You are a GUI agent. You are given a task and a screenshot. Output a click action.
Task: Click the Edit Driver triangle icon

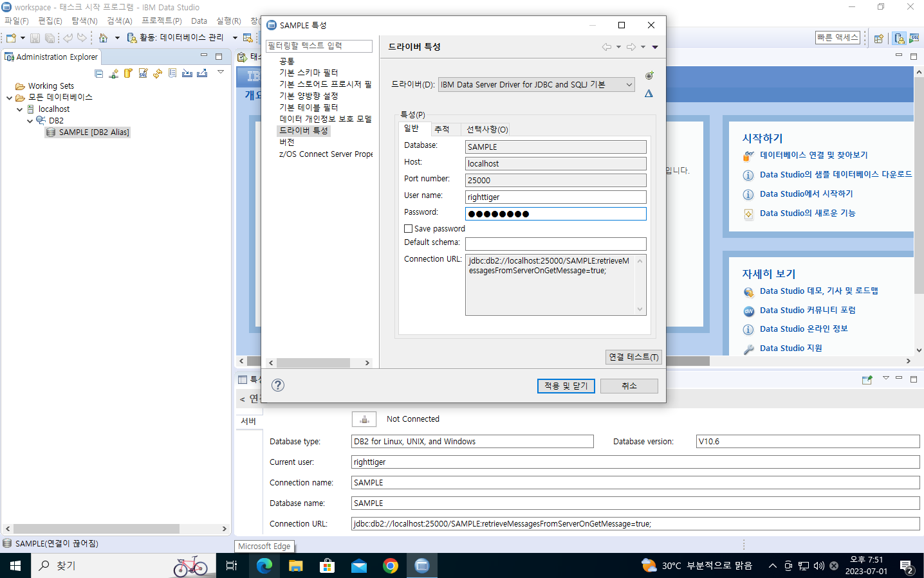coord(649,94)
